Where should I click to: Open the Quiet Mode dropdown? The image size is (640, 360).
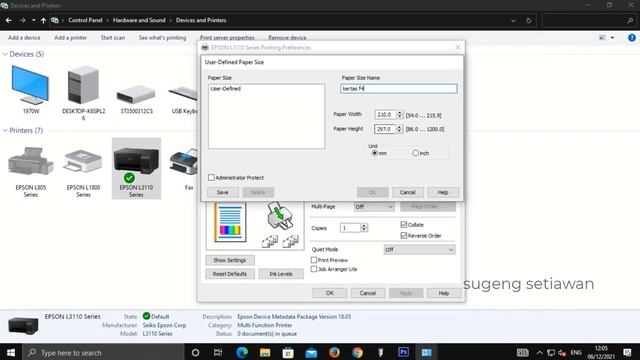tap(419, 249)
